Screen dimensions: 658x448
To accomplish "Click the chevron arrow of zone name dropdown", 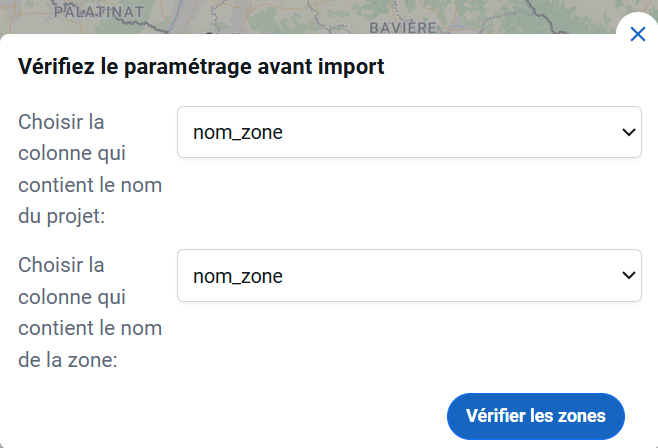I will 628,276.
